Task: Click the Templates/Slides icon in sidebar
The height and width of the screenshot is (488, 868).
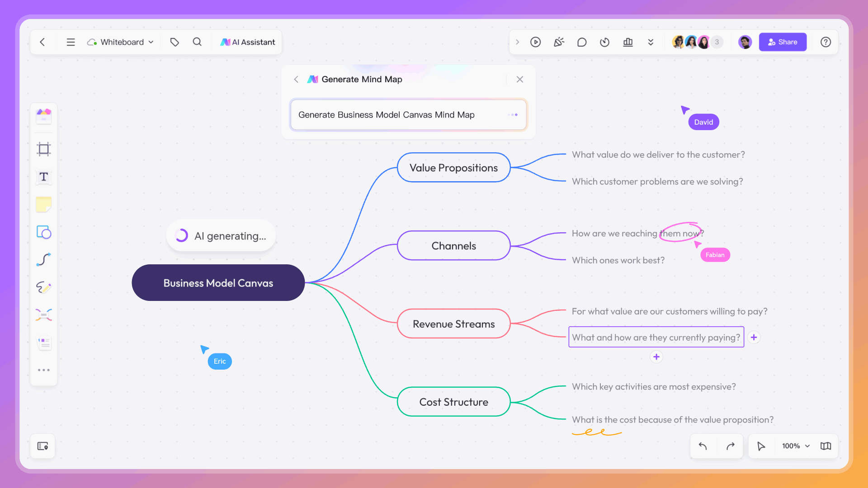Action: (x=45, y=343)
